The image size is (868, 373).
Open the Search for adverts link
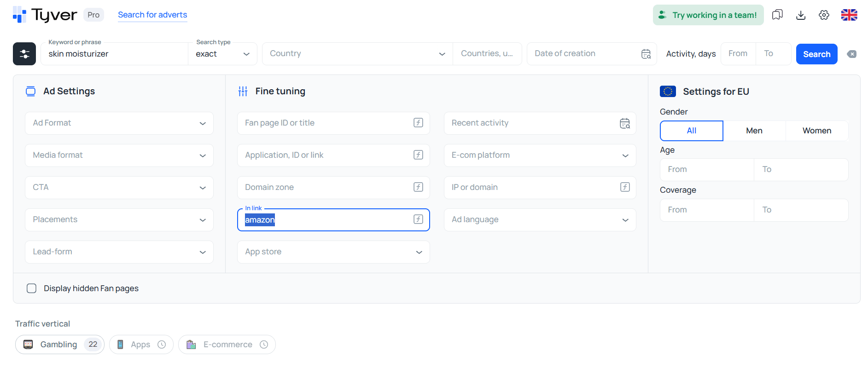[152, 15]
